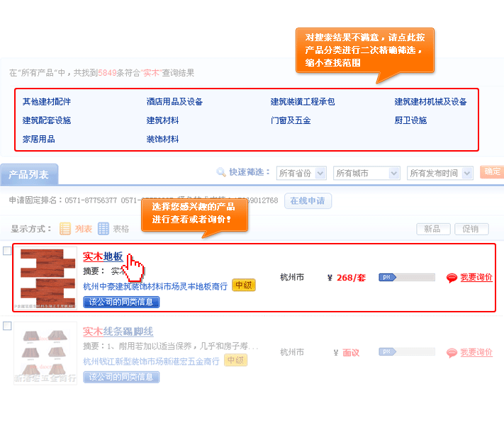Viewport: 504px width, 425px height.
Task: Click the 中级 badge on the first listing
Action: click(243, 285)
